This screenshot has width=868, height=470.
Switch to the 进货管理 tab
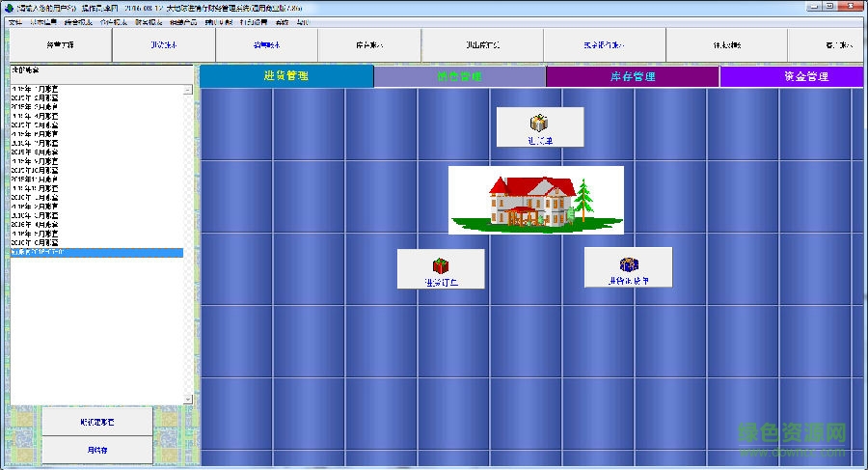click(285, 76)
